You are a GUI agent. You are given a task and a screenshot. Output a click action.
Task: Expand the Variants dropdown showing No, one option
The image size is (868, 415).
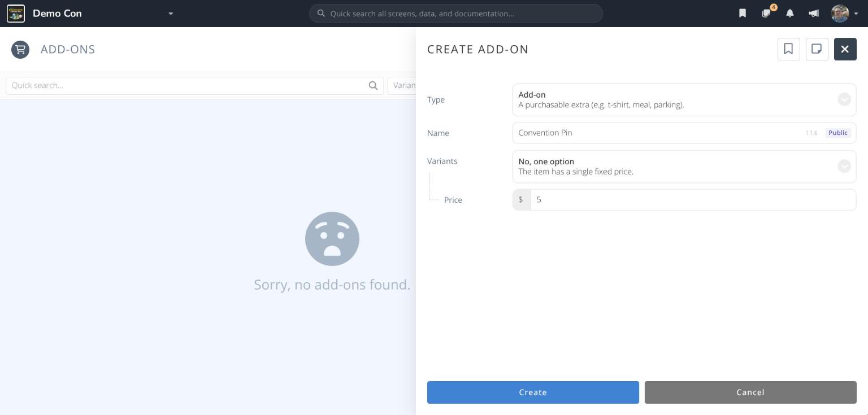click(684, 167)
